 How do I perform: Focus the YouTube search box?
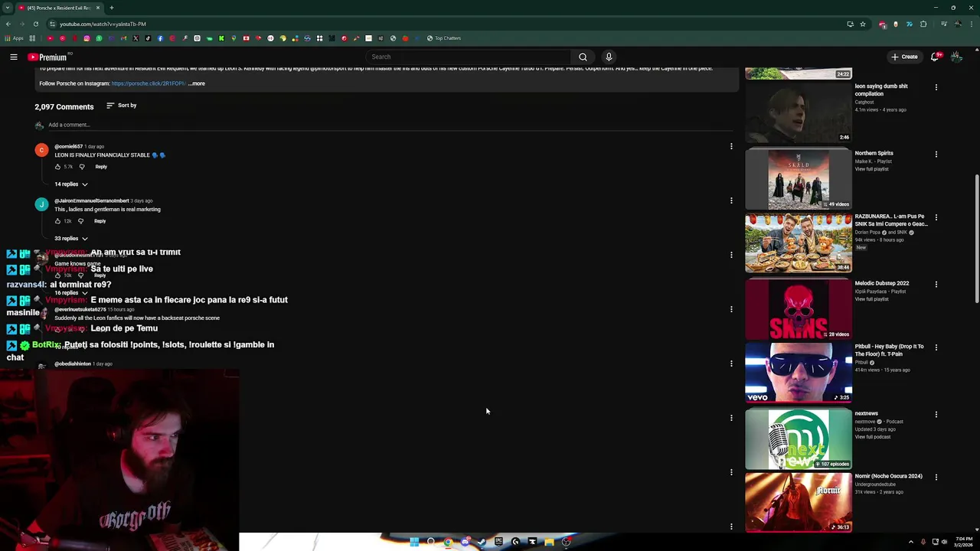tap(469, 57)
